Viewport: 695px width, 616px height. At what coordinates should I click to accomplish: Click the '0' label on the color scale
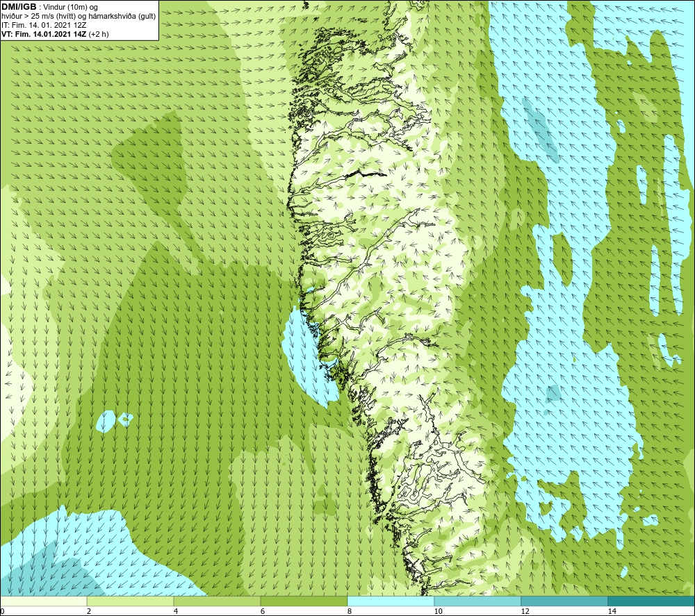coord(2,612)
